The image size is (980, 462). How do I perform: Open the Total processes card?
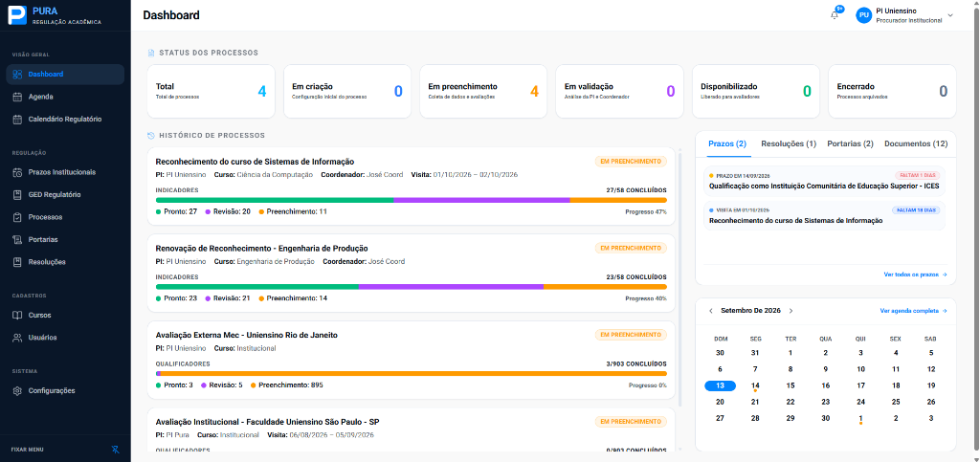[212, 91]
